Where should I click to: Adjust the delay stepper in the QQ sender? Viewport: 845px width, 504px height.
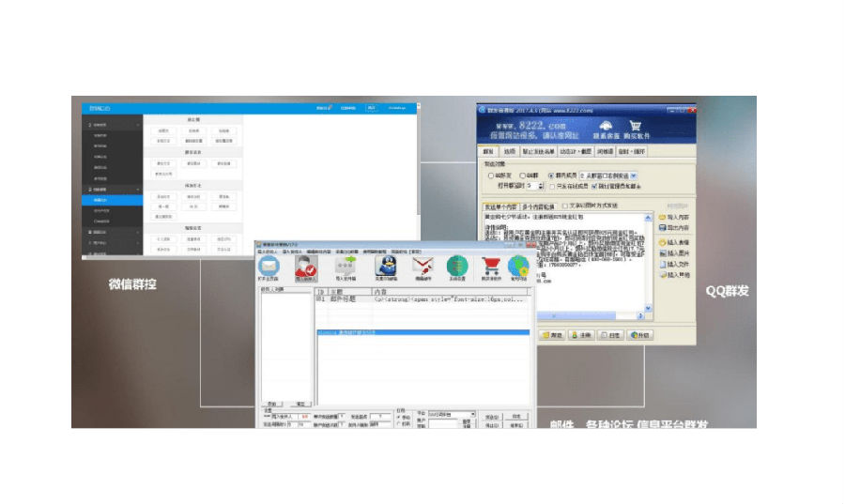[542, 186]
